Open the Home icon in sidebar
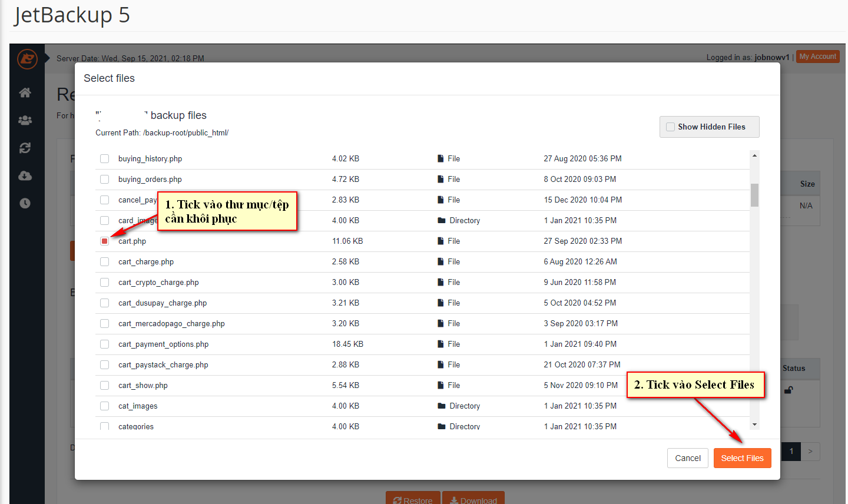848x504 pixels. click(25, 92)
